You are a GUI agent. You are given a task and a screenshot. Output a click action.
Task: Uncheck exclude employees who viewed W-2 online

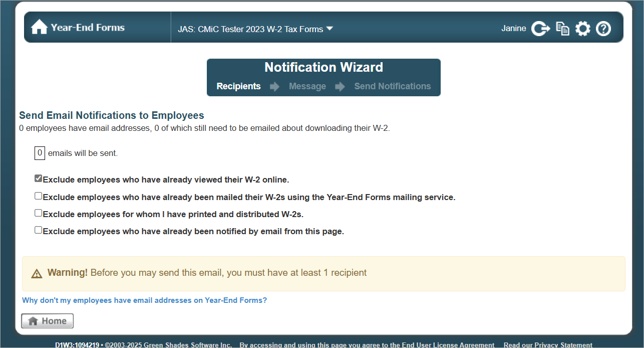click(38, 179)
